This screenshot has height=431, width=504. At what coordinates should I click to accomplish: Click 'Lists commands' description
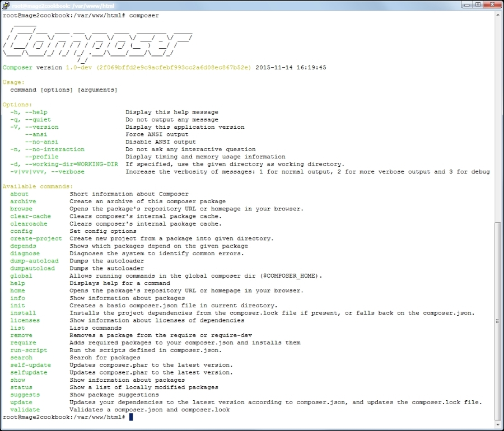(96, 328)
